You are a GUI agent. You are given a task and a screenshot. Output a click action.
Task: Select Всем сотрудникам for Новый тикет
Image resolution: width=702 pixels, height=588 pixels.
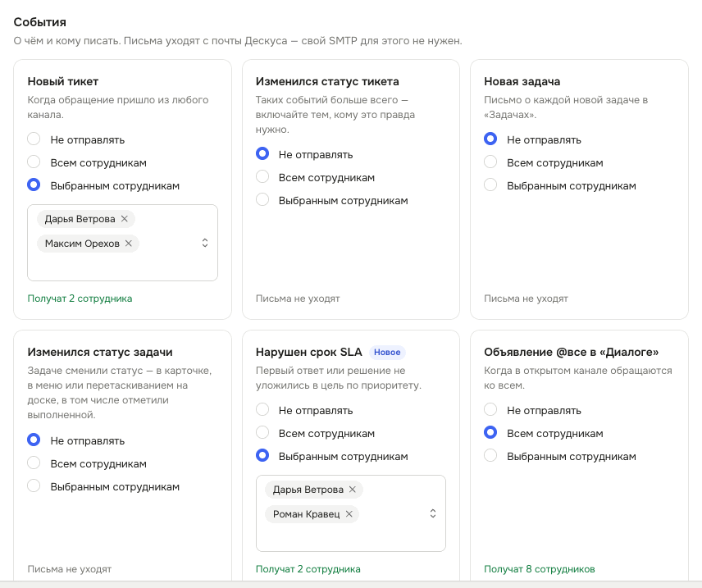point(34,162)
